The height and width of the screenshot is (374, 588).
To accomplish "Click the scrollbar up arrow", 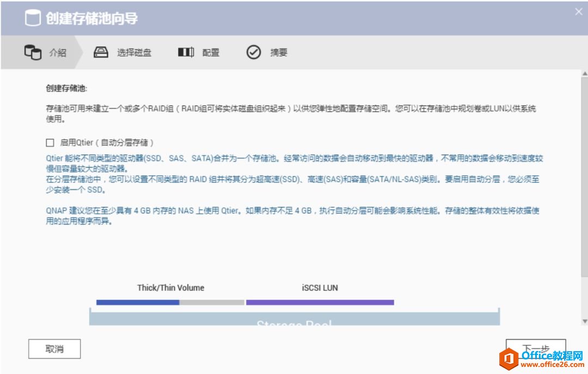I will 585,74.
